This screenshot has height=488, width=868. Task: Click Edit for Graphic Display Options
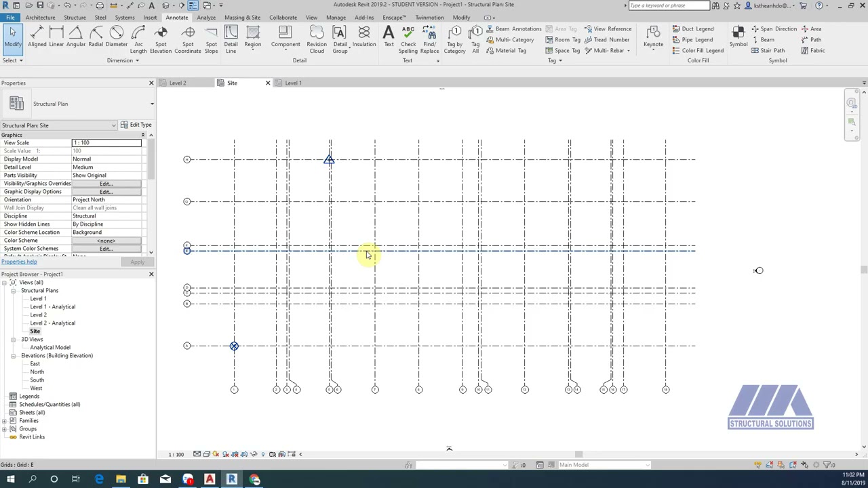pyautogui.click(x=106, y=192)
